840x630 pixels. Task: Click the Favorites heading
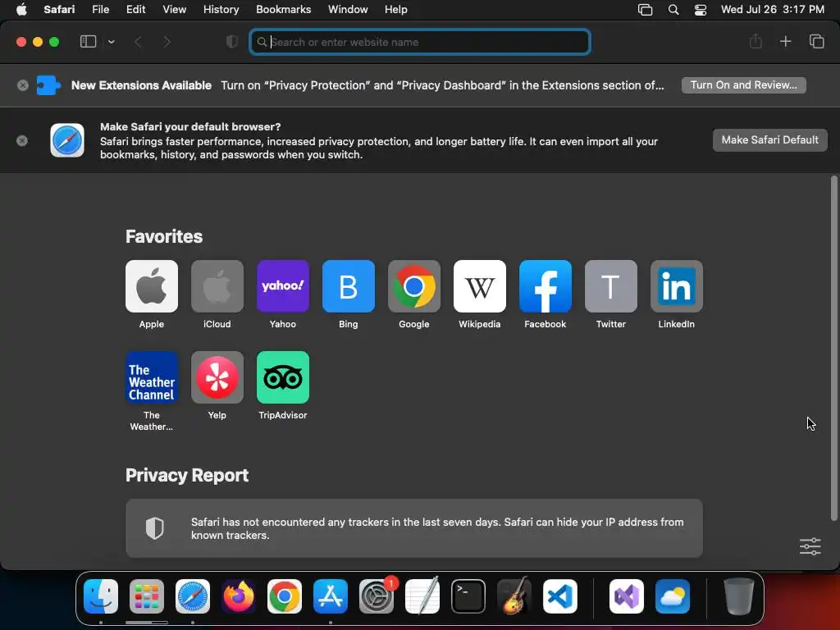(x=164, y=236)
